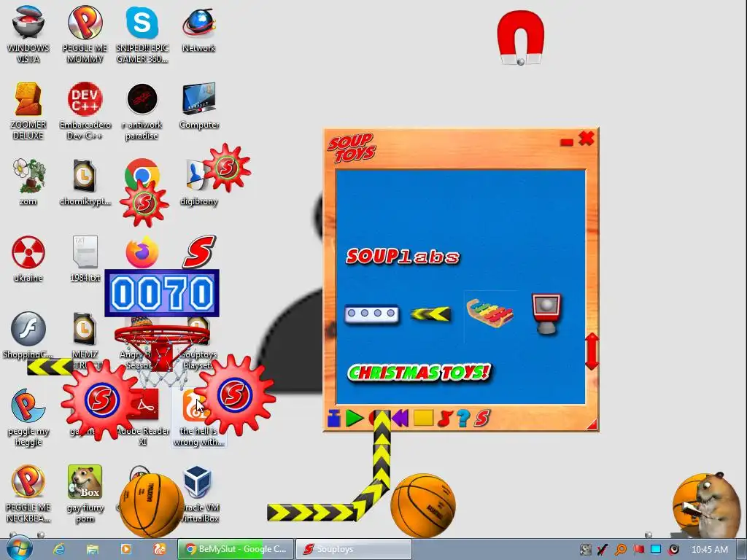The height and width of the screenshot is (560, 747).
Task: Select the Christmas Toys category heading
Action: click(419, 373)
